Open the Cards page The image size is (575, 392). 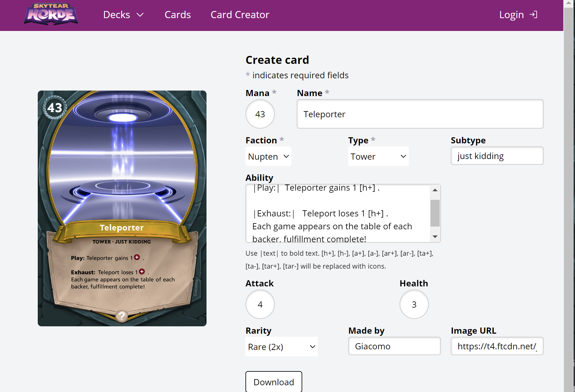[x=177, y=14]
